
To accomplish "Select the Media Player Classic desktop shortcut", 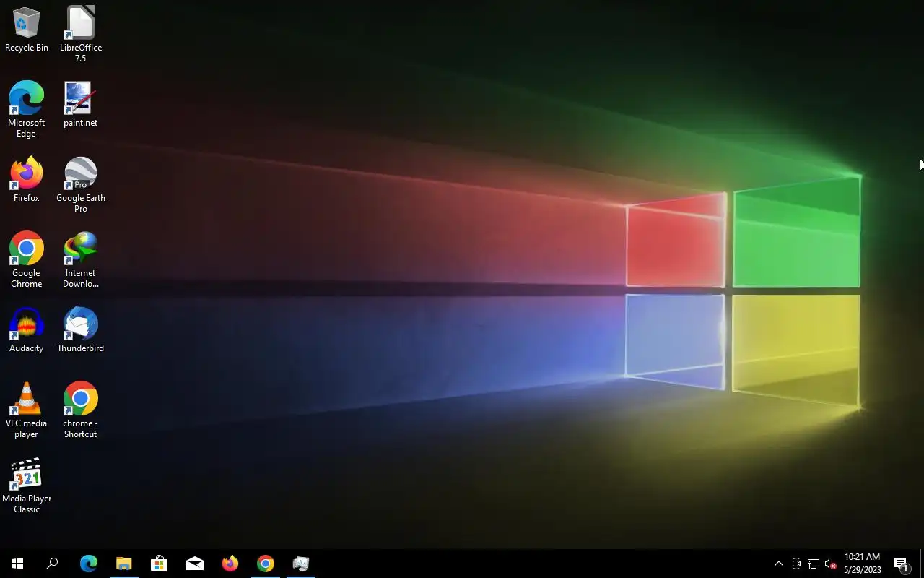I will click(27, 485).
